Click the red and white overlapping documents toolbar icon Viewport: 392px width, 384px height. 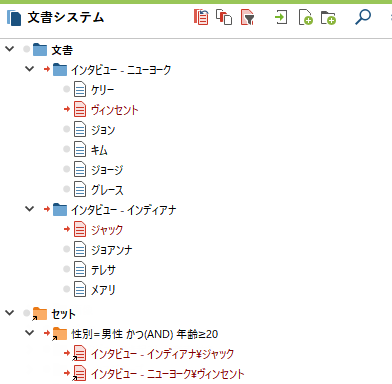click(x=224, y=17)
